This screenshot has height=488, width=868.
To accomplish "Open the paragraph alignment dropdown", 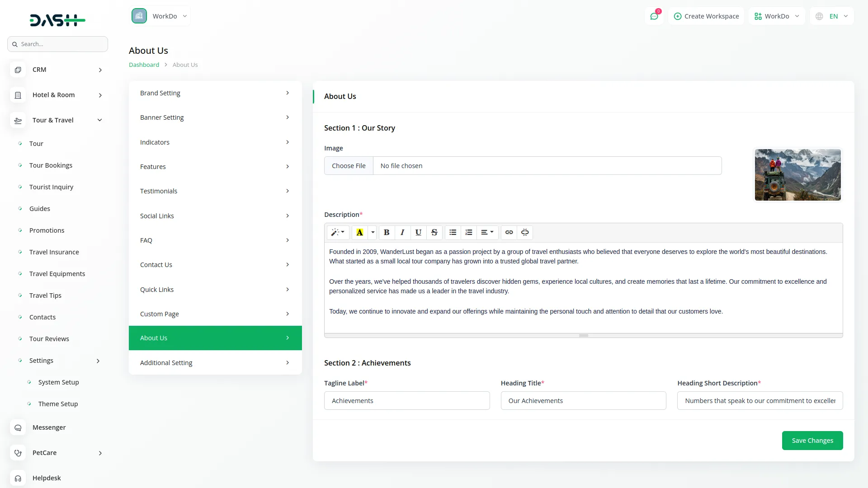I will (x=487, y=232).
